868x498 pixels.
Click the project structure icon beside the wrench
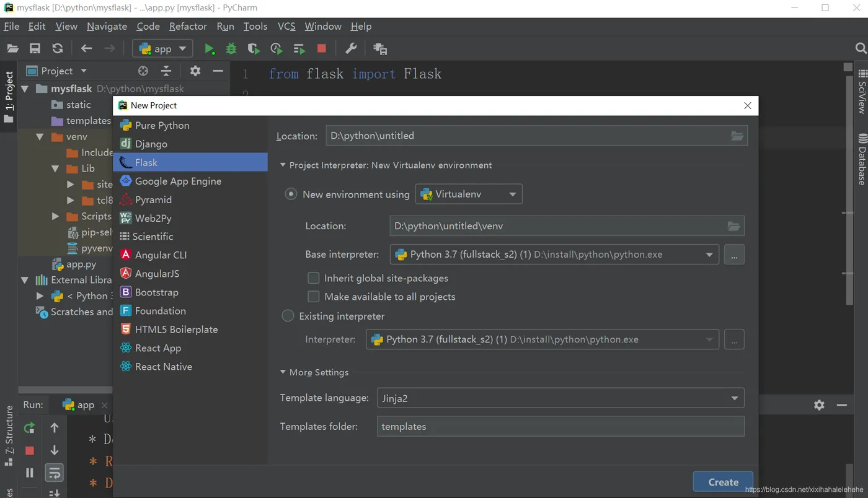point(380,49)
